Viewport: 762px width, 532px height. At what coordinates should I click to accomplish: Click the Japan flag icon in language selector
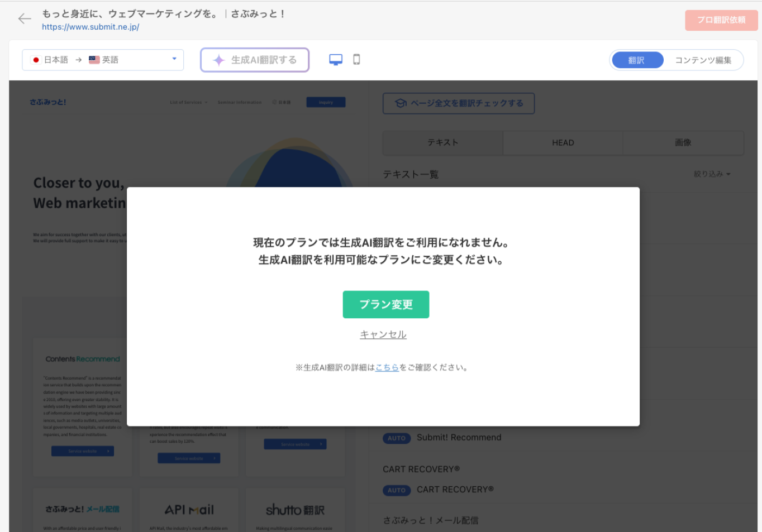[x=36, y=60]
